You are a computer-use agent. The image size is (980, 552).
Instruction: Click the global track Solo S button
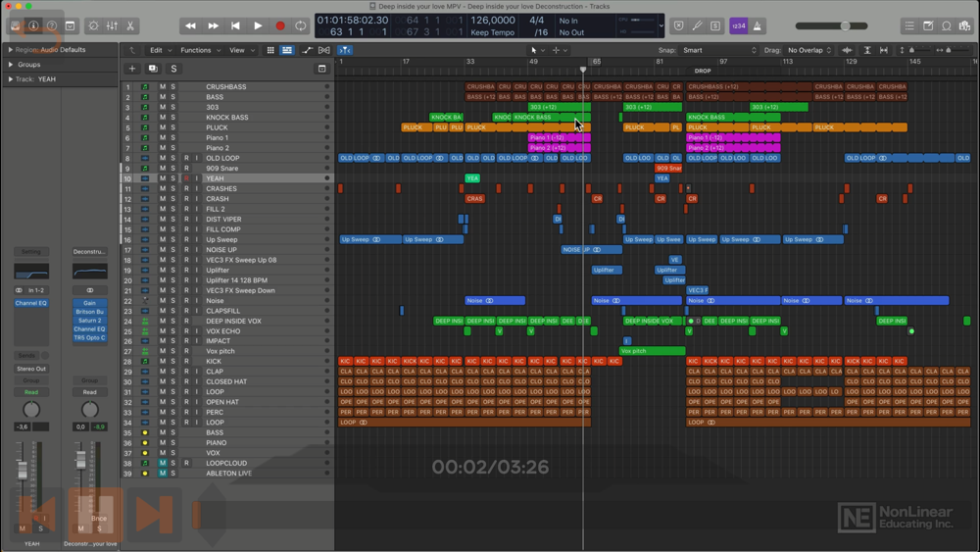(173, 69)
